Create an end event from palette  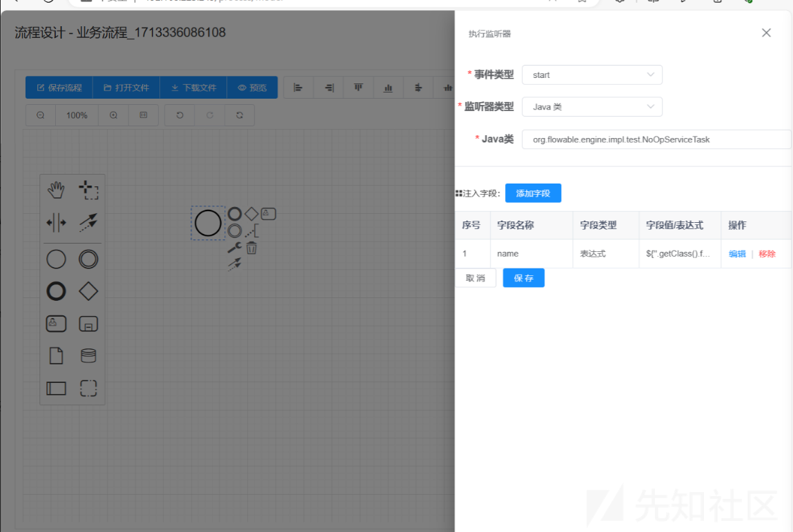click(x=56, y=291)
